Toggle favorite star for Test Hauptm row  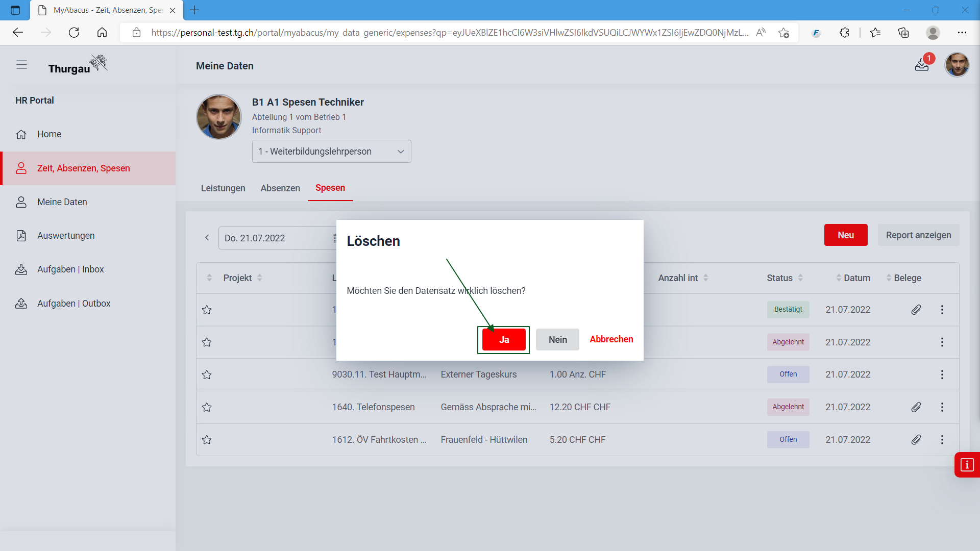click(x=207, y=375)
